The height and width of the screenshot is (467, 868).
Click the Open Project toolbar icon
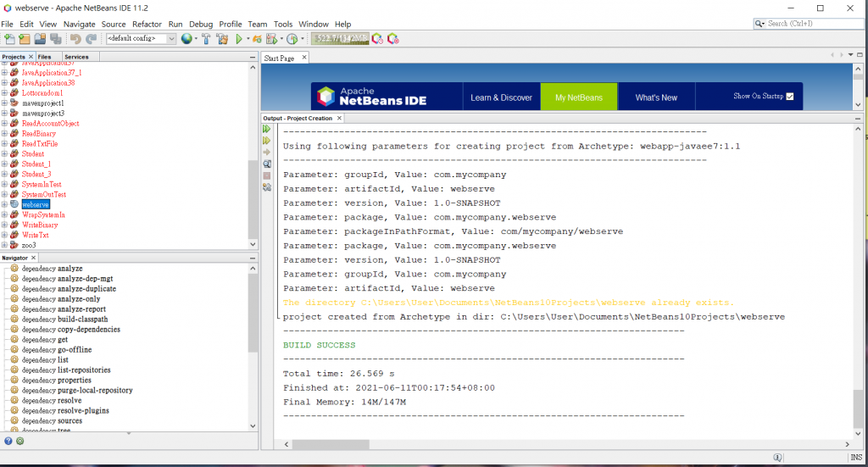tap(40, 39)
